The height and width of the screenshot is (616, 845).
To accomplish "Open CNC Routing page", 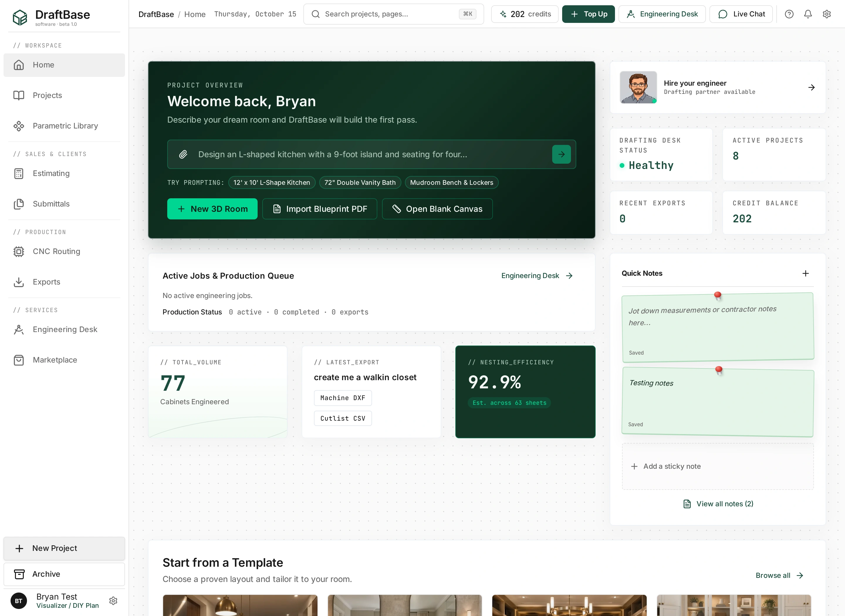I will pos(64,251).
